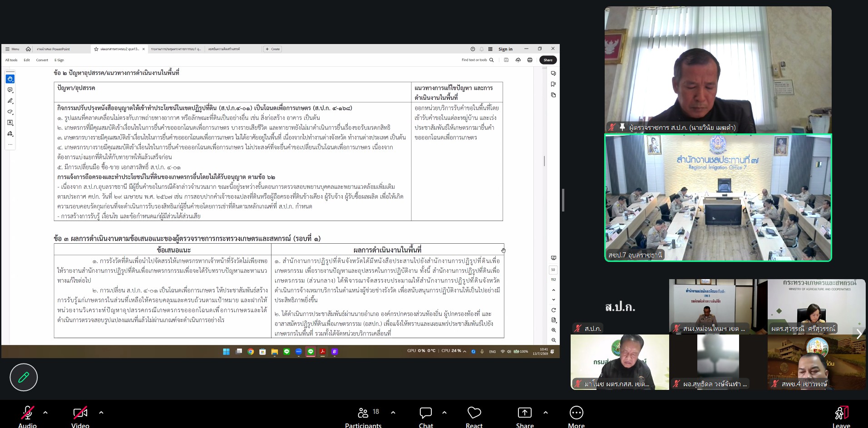Open Edit menu in Acrobat
This screenshot has height=428, width=868.
27,60
